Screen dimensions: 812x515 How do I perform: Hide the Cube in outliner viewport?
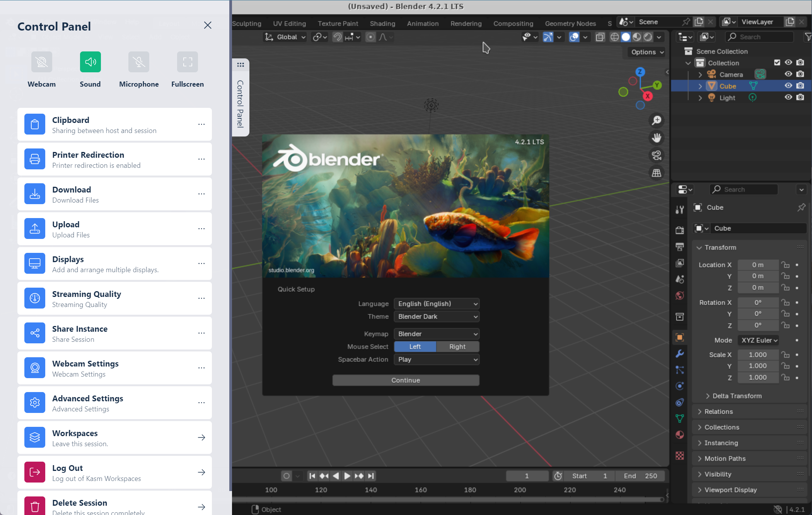point(788,86)
